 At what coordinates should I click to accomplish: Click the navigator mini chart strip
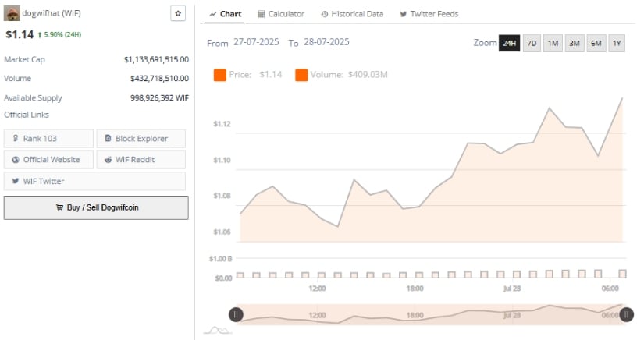pos(431,314)
